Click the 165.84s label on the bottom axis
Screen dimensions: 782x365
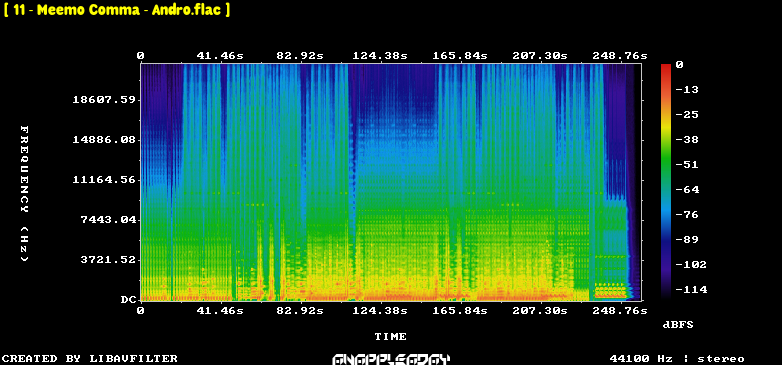coord(460,311)
